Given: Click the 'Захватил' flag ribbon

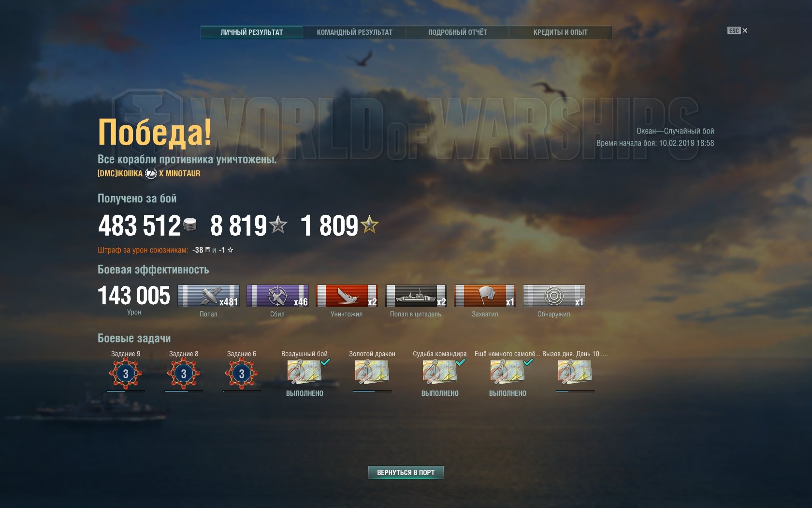Looking at the screenshot, I should pyautogui.click(x=485, y=296).
